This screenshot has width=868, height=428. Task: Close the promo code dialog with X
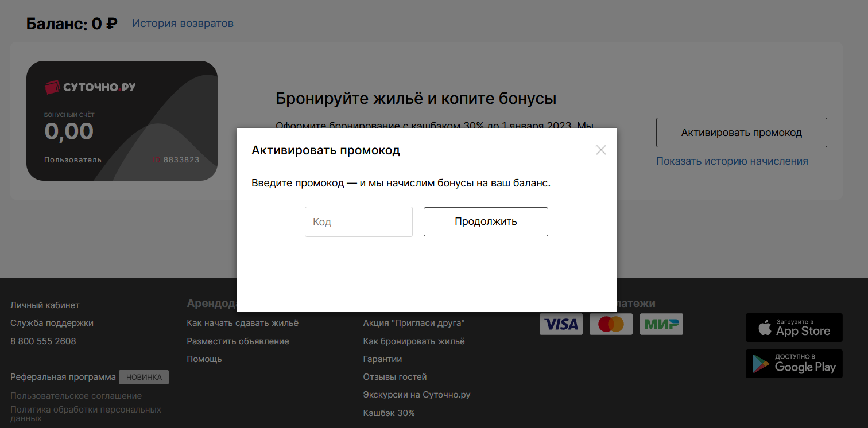tap(601, 150)
